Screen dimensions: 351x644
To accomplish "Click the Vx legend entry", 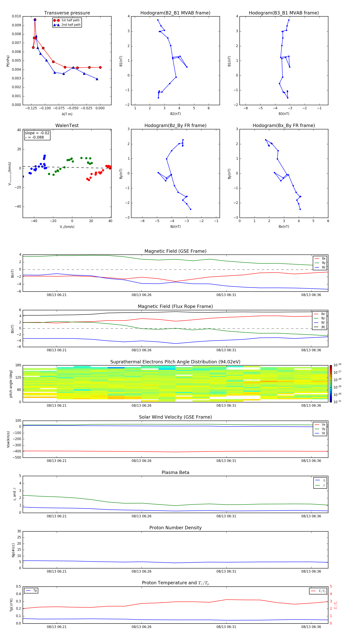I will (320, 424).
